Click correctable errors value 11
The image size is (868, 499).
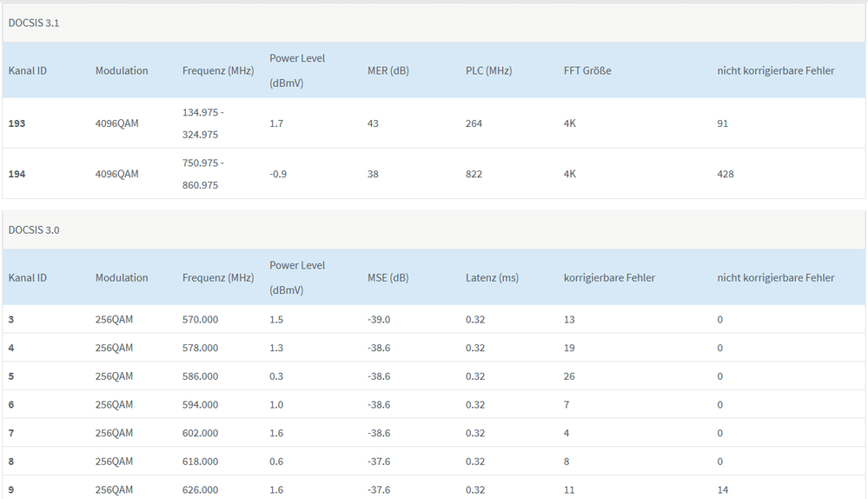coord(569,490)
